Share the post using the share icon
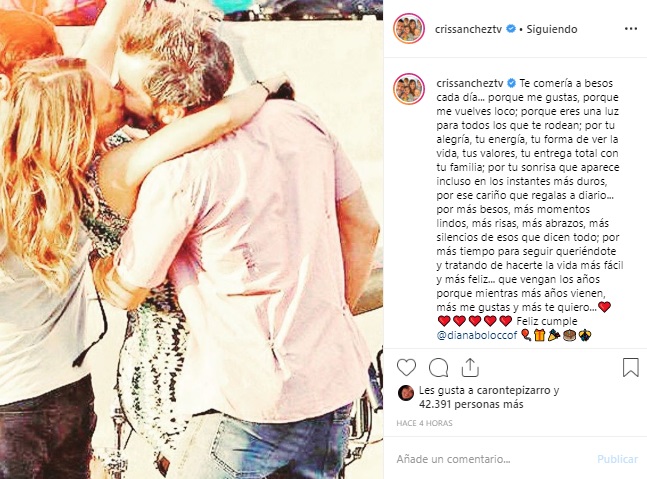 click(x=470, y=367)
